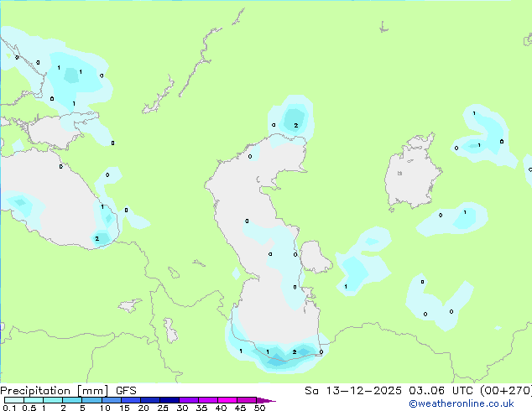Click the weatheronline.co.uk copyright link
The image size is (532, 411).
(x=462, y=403)
